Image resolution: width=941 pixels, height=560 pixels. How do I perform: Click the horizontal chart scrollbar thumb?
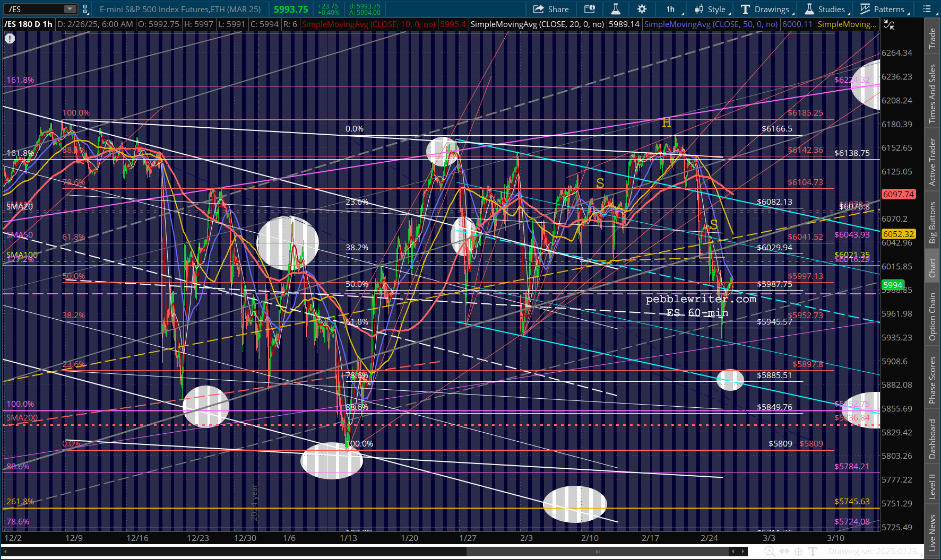598,552
